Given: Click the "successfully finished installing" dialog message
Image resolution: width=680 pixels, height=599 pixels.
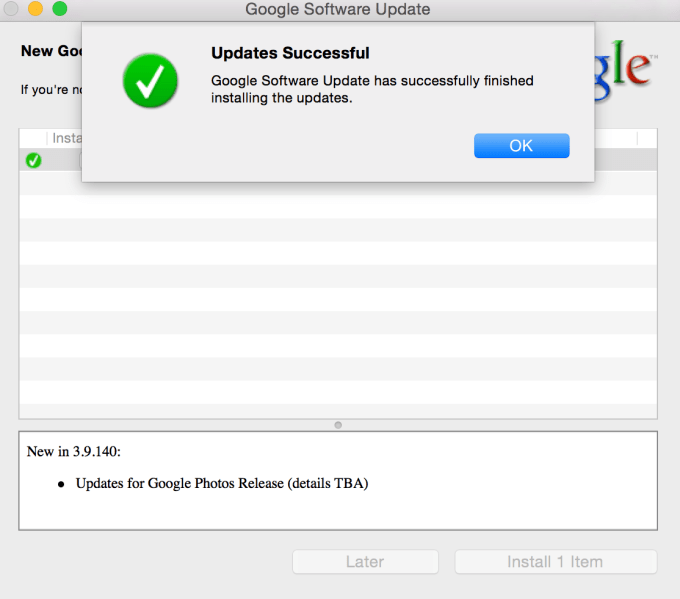Looking at the screenshot, I should [x=372, y=89].
